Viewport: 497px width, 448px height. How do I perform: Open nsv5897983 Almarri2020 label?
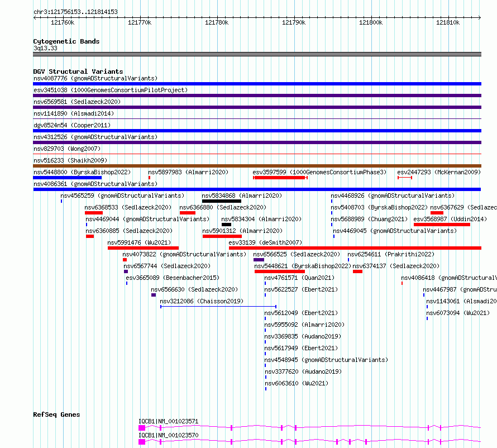pos(188,172)
